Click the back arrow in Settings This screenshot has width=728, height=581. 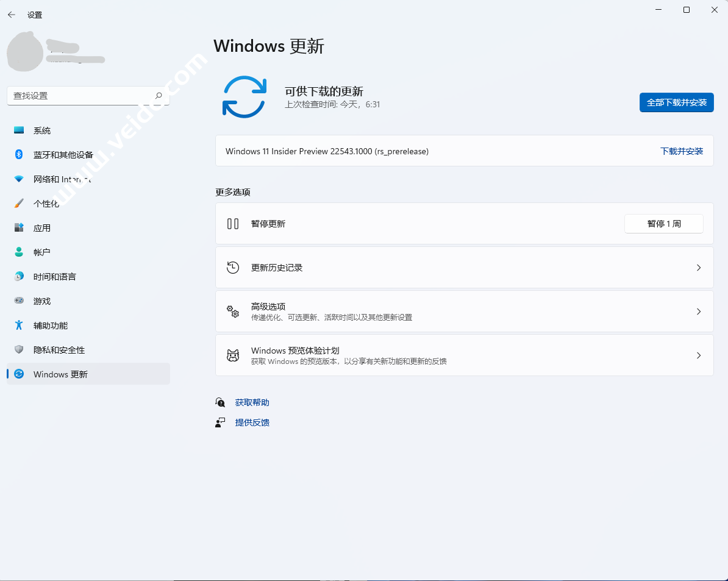(11, 14)
